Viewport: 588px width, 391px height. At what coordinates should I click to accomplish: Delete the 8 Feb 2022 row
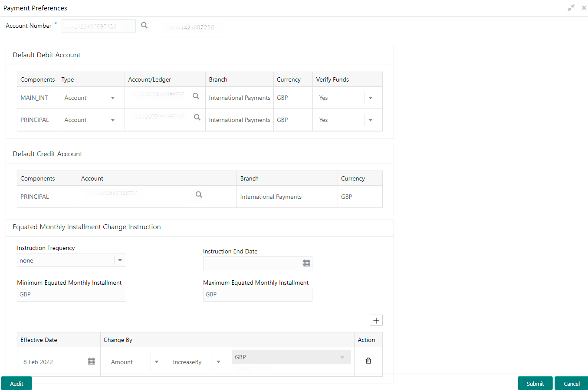pos(368,361)
